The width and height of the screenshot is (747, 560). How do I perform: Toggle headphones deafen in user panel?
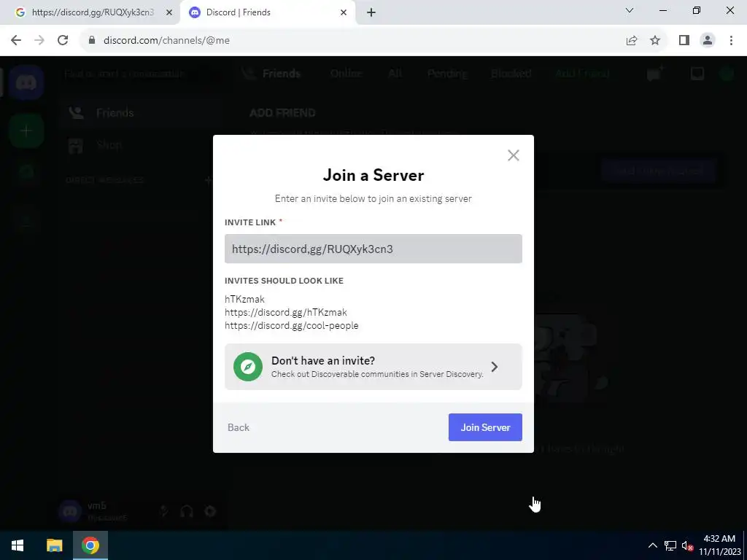pyautogui.click(x=187, y=511)
